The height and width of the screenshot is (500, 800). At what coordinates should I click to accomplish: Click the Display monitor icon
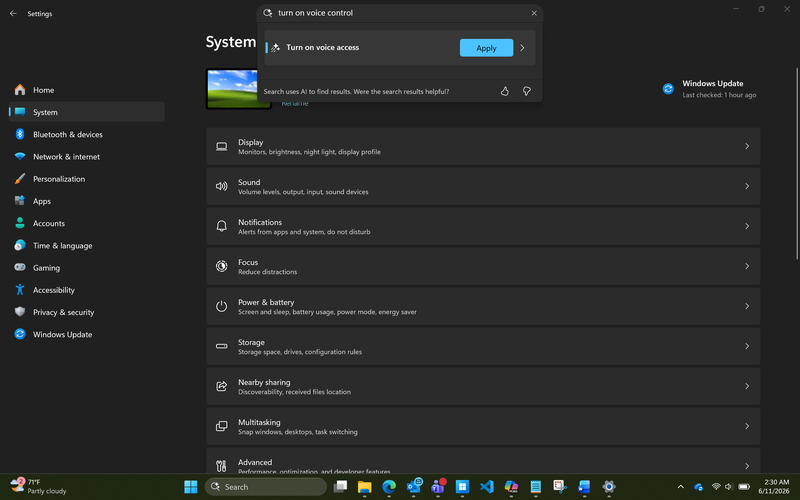(221, 146)
